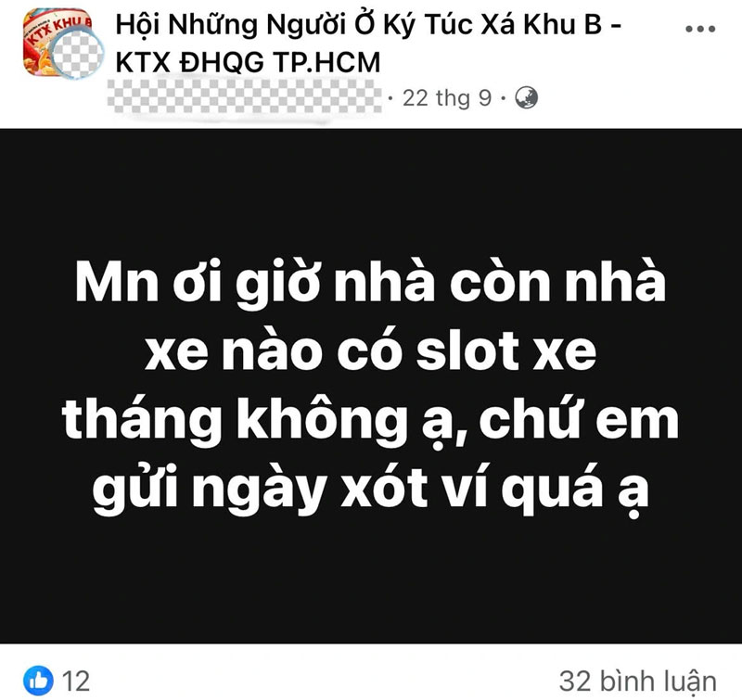Click the 'xe nào có slot xe' text line
Screen dimensions: 742x700
pyautogui.click(x=370, y=351)
